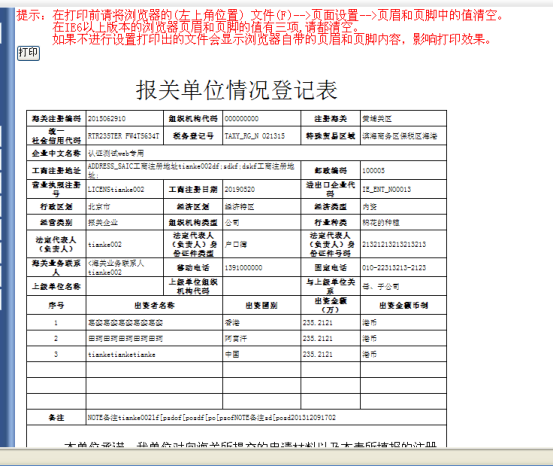This screenshot has height=466, width=554.
Task: Click the 行政区划 label cell
Action: [x=56, y=207]
